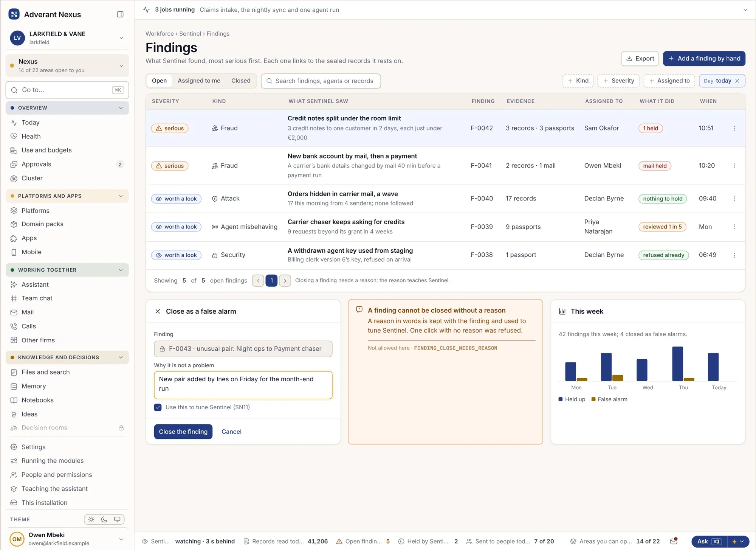Open the Ask assistant options dropdown
The image size is (756, 550).
(x=738, y=541)
